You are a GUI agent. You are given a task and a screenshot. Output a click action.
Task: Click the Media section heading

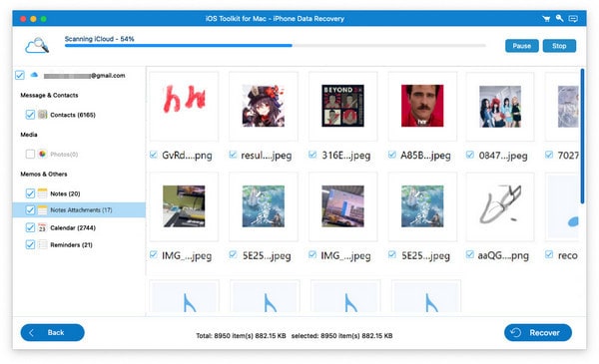[x=29, y=135]
